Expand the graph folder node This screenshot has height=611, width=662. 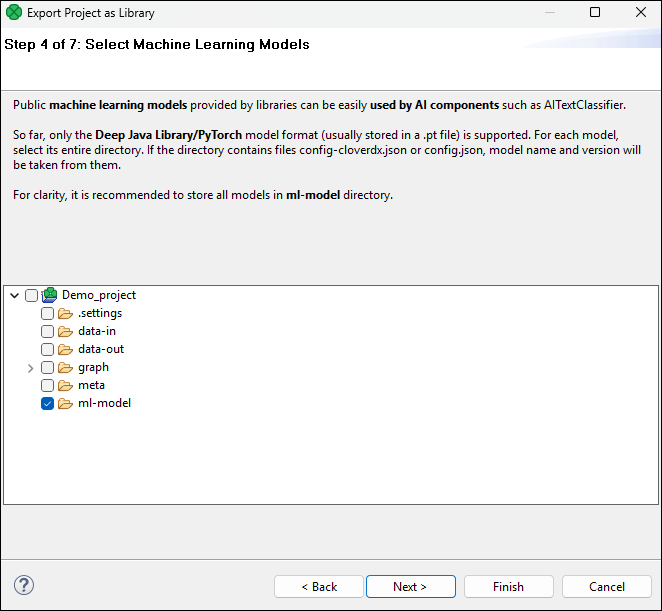point(30,368)
